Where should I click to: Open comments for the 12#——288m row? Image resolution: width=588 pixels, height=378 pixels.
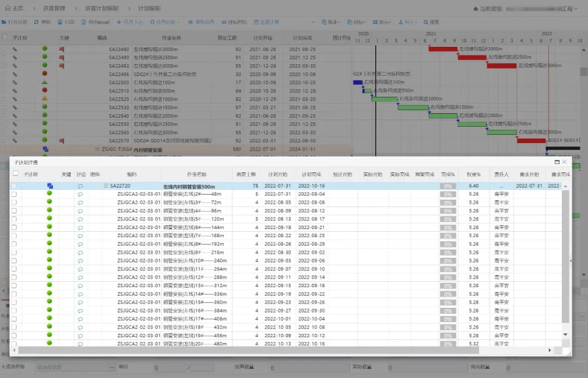click(80, 277)
